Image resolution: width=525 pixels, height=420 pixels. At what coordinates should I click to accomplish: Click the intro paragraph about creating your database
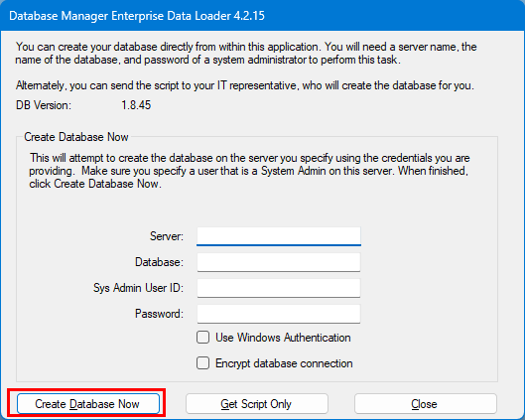246,54
